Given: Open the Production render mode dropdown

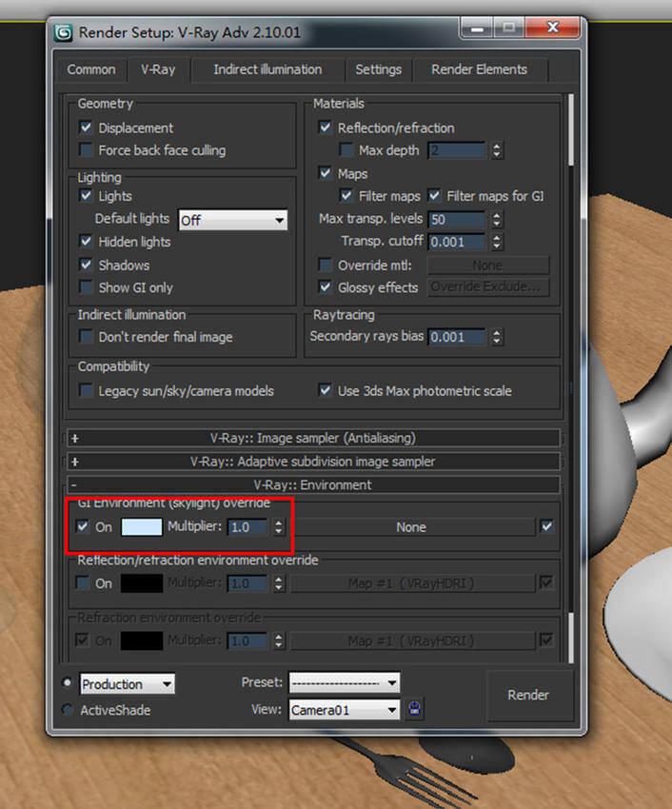Looking at the screenshot, I should pos(128,684).
